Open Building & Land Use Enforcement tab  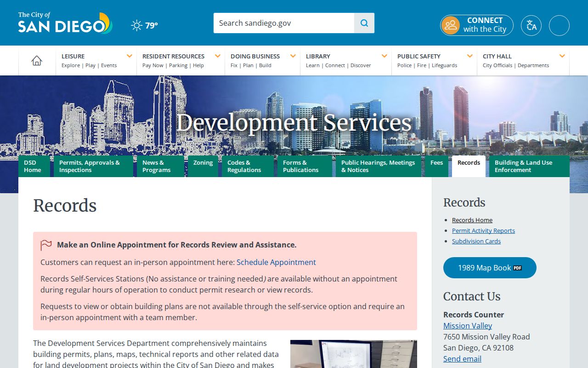[x=529, y=166]
